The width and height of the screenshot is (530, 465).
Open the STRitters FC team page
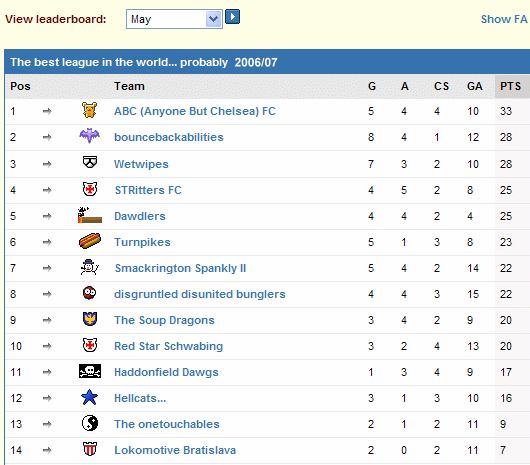[x=148, y=190]
